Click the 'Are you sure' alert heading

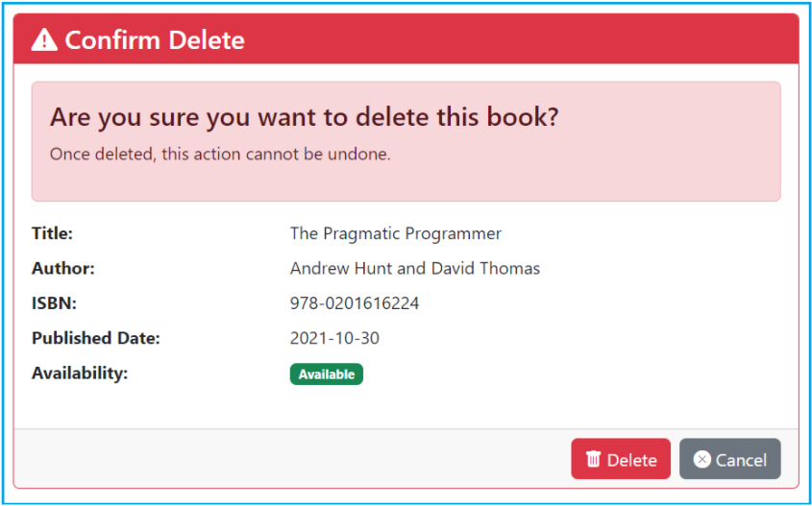point(304,117)
